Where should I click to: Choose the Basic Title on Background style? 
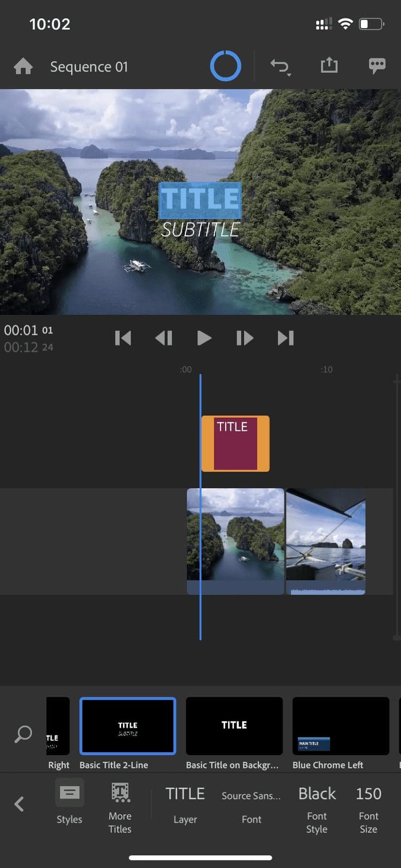point(234,726)
